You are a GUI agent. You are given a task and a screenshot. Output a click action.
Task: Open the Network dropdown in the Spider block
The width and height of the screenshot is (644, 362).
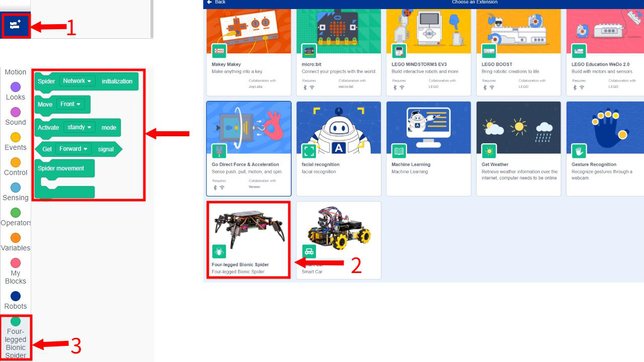77,81
